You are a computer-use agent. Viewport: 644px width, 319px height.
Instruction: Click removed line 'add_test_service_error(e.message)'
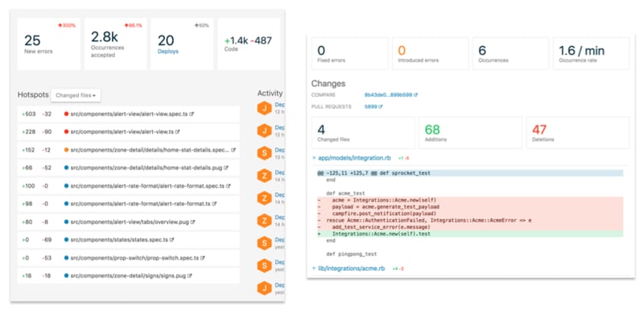[x=470, y=227]
